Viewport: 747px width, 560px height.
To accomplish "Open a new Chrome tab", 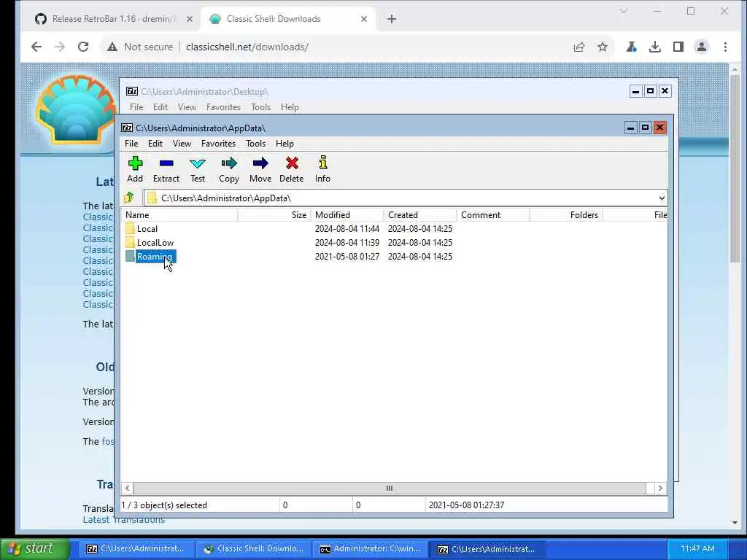I will [x=392, y=19].
